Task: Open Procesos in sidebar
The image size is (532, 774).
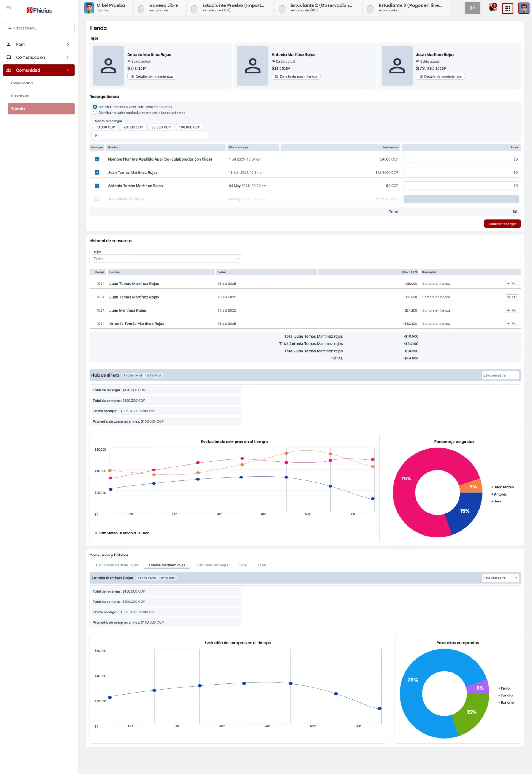Action: click(20, 96)
